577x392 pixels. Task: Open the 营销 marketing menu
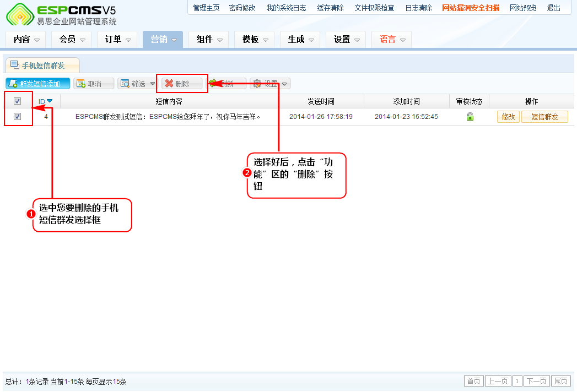coord(163,40)
